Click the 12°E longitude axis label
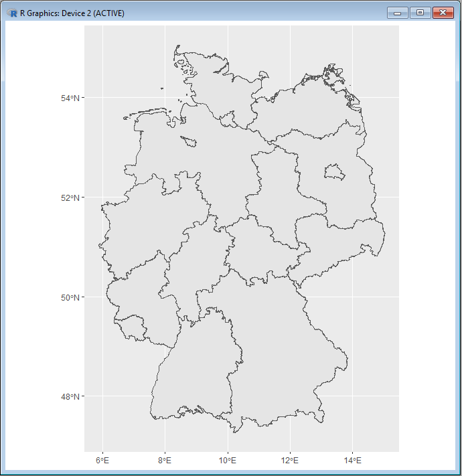Screen dimensions: 462x476 tap(290, 461)
